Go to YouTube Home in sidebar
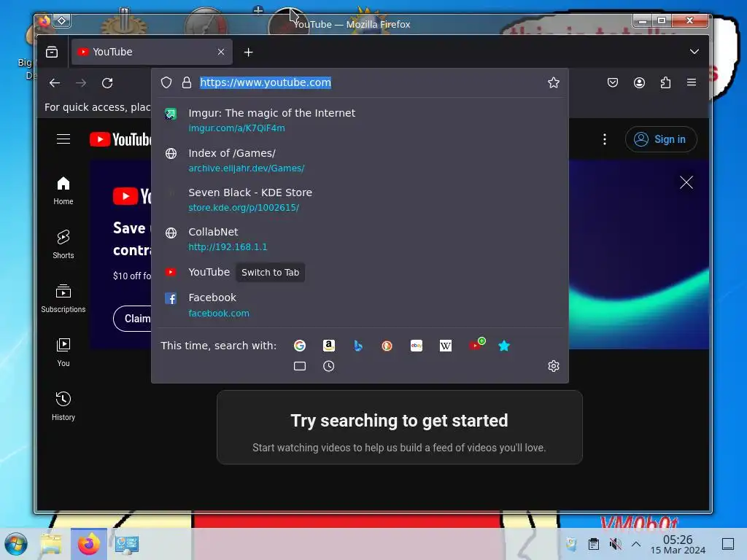Viewport: 747px width, 560px height. (x=63, y=191)
